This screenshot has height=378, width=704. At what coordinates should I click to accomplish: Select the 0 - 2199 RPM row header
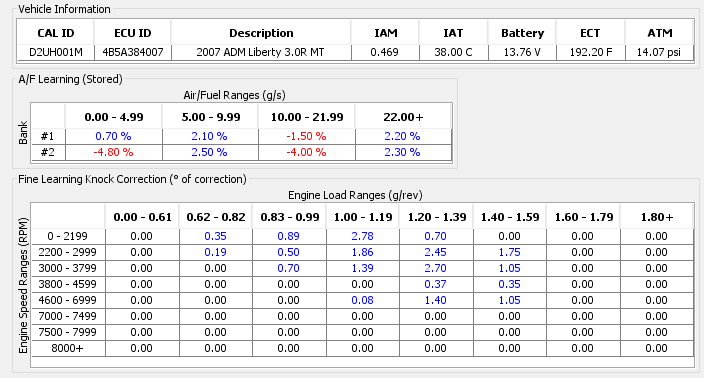(68, 236)
